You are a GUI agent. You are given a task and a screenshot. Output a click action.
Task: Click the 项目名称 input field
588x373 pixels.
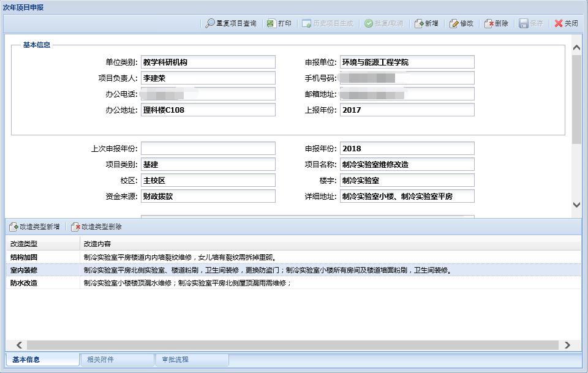(407, 165)
